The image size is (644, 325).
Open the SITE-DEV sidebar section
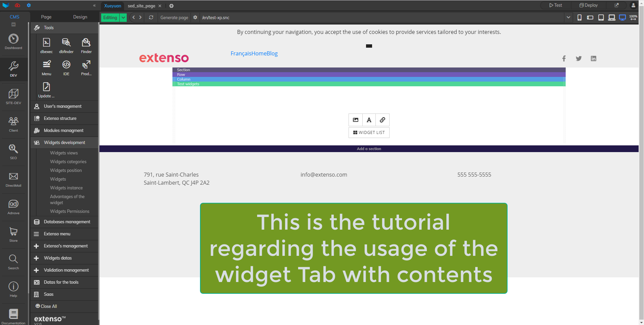point(13,97)
